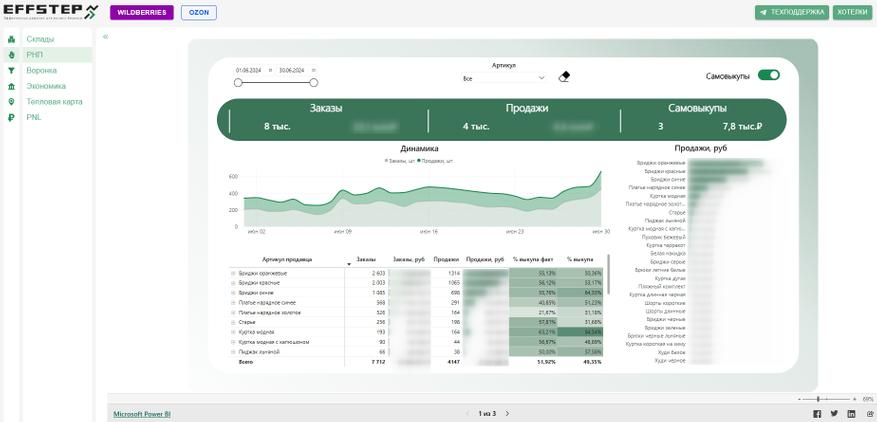
Task: Click the left date range slider handle
Action: 238,83
